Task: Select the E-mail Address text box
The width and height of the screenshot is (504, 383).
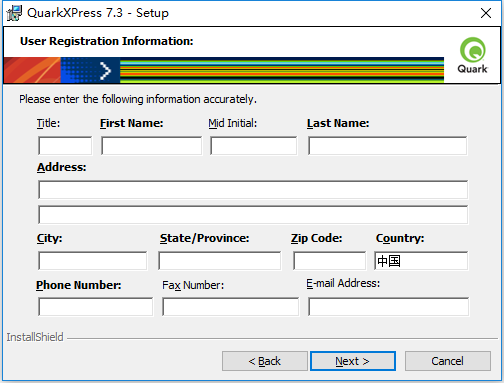Action: [388, 307]
